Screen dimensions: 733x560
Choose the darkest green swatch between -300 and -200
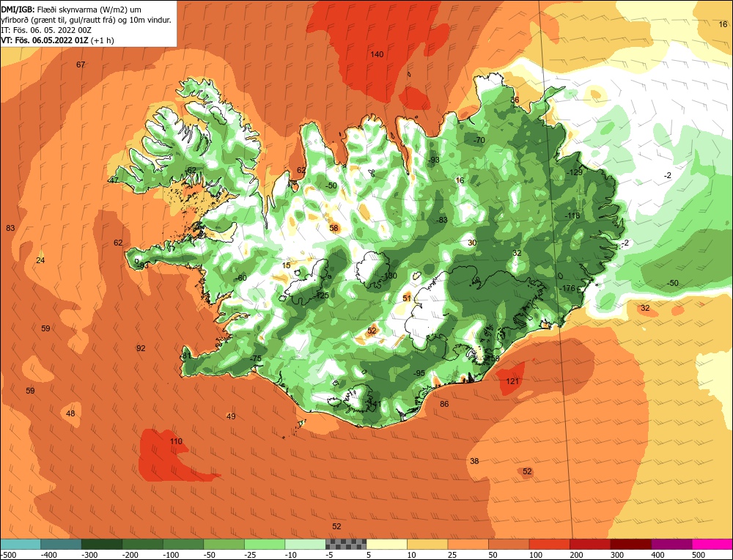point(102,544)
